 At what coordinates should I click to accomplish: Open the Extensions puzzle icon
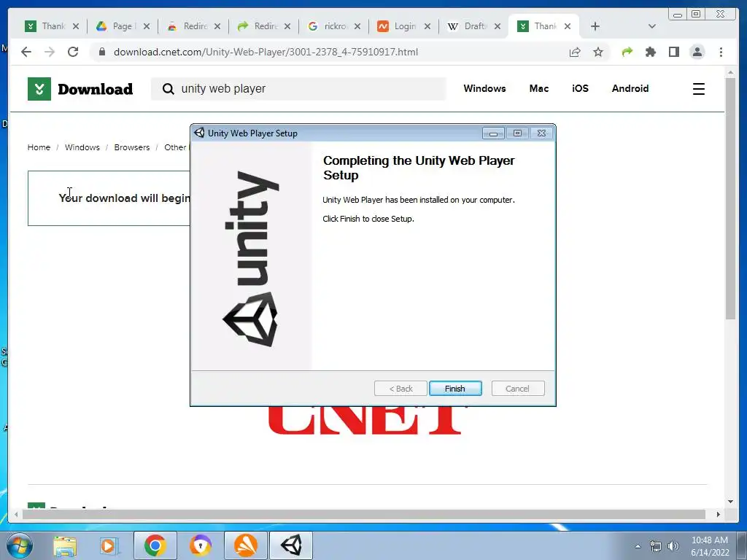(x=651, y=52)
